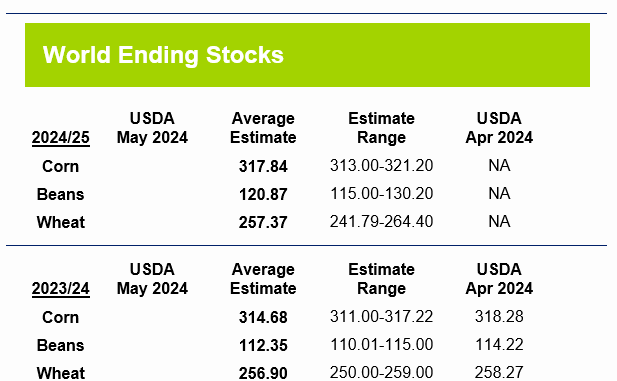This screenshot has height=381, width=617.
Task: Click the estimate range 110.01-115.00
Action: (x=382, y=344)
